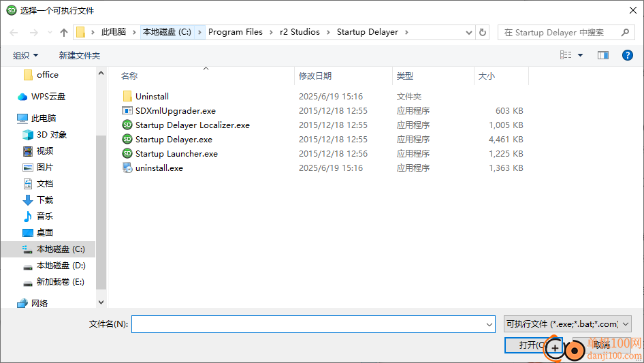Screen dimensions: 644x363
Task: Select 本地磁盘 (C:) in the address path
Action: (x=167, y=32)
